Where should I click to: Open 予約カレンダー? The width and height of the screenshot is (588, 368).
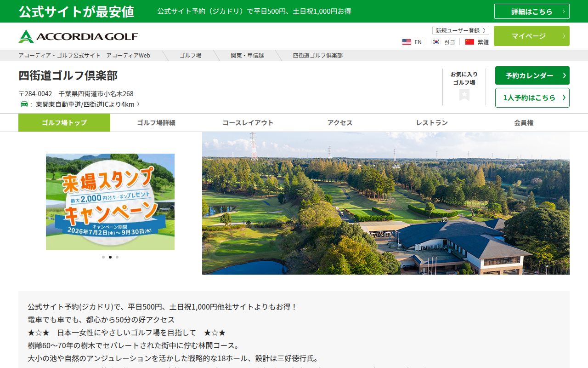(532, 75)
